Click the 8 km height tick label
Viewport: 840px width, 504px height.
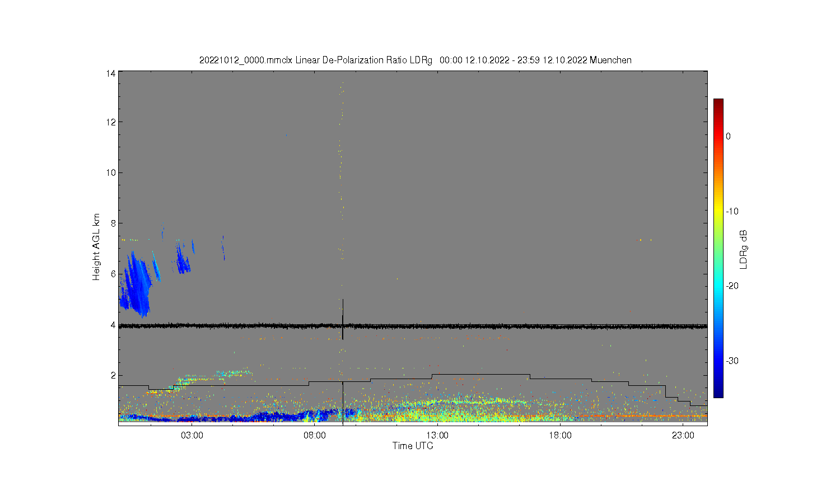tap(113, 223)
